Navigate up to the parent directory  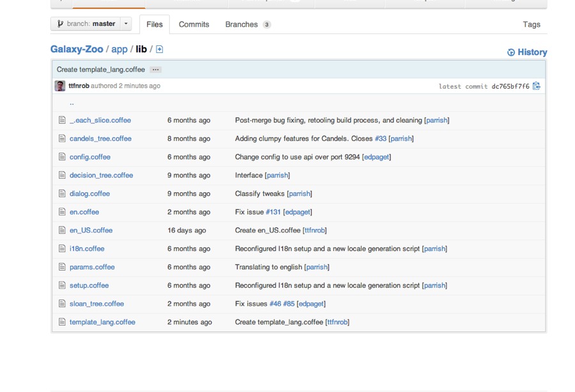click(72, 103)
